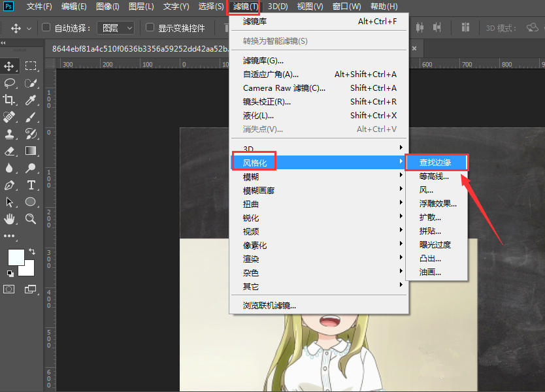Select the Zoom tool
The image size is (545, 392).
click(29, 219)
